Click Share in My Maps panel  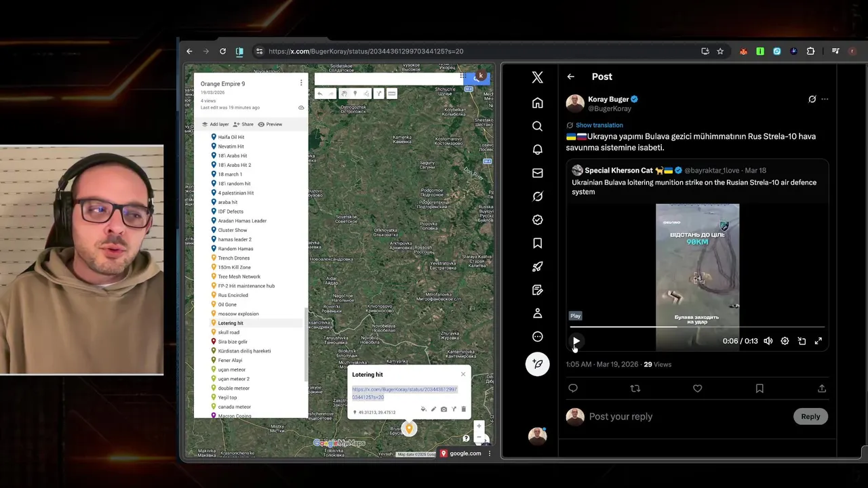coord(243,124)
